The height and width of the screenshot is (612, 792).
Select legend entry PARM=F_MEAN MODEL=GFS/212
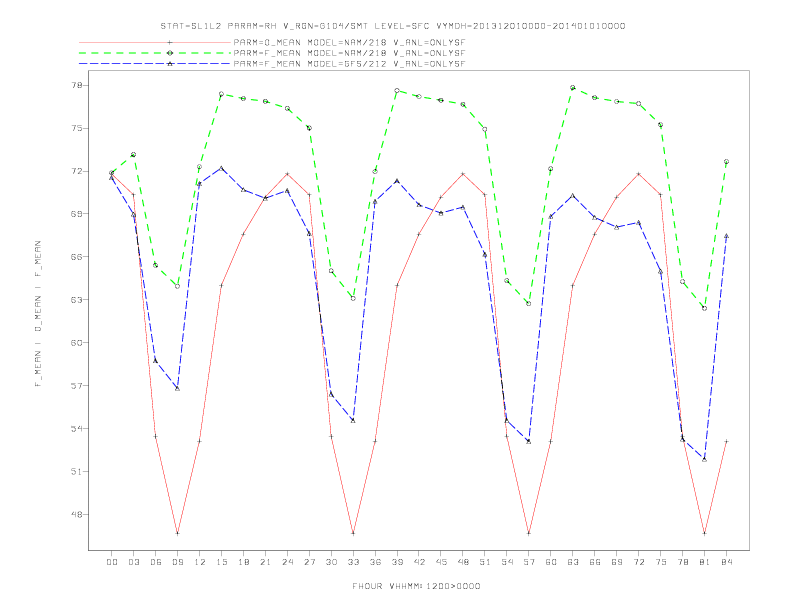pyautogui.click(x=349, y=64)
